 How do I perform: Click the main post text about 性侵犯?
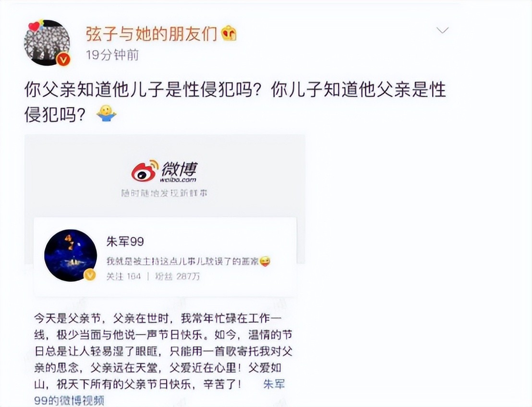pos(235,102)
